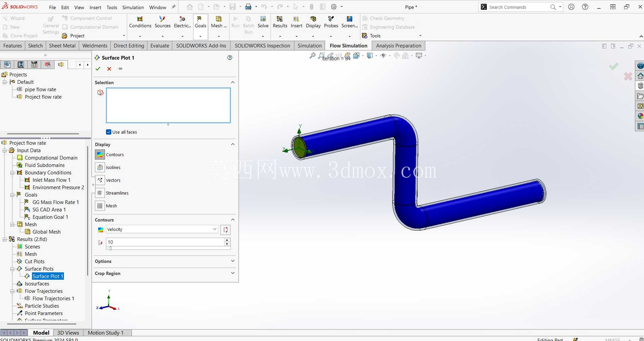
Task: Click the Streamlines display icon
Action: 100,193
